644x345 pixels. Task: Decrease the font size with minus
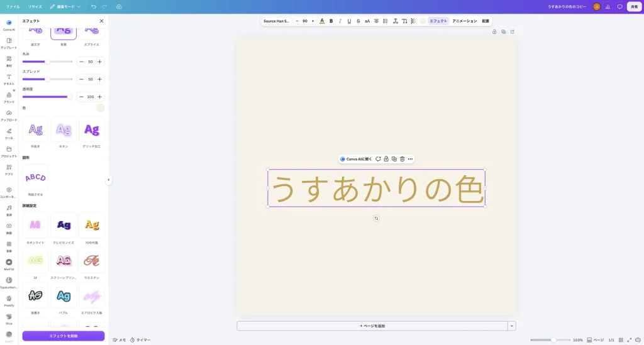(x=297, y=21)
